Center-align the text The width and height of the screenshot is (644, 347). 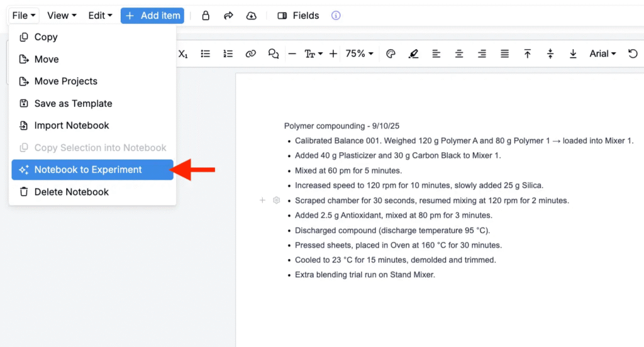(459, 54)
